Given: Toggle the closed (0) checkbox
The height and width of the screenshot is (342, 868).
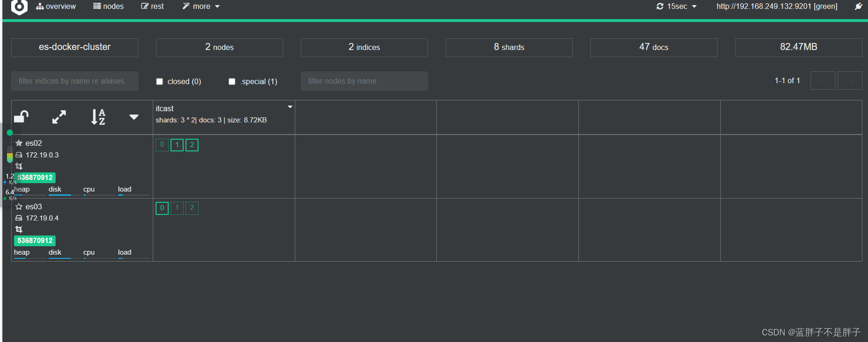Looking at the screenshot, I should click(159, 82).
